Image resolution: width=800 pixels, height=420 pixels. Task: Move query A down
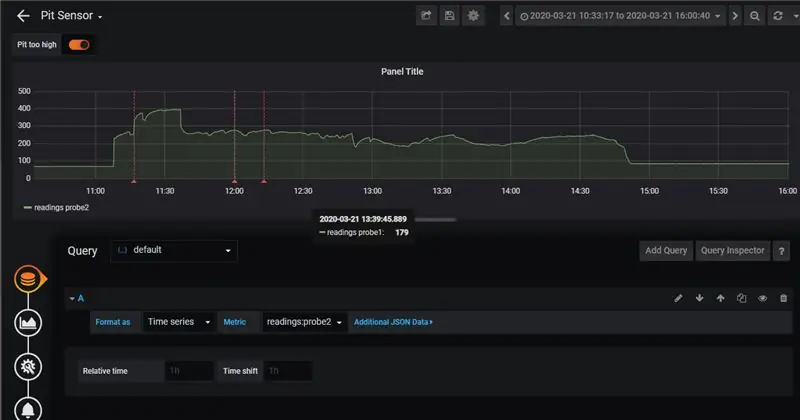tap(699, 299)
